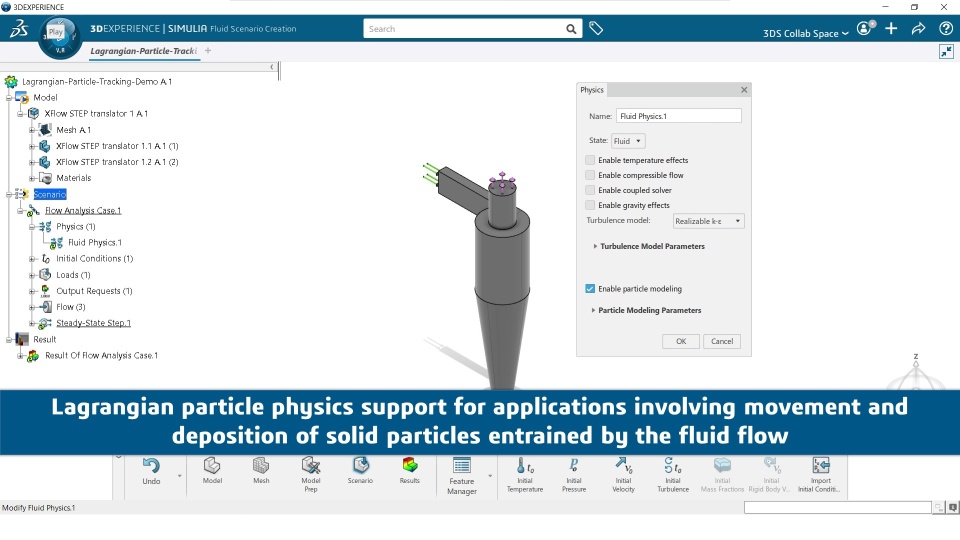960x540 pixels.
Task: Expand the Flow (3) tree node
Action: point(32,307)
